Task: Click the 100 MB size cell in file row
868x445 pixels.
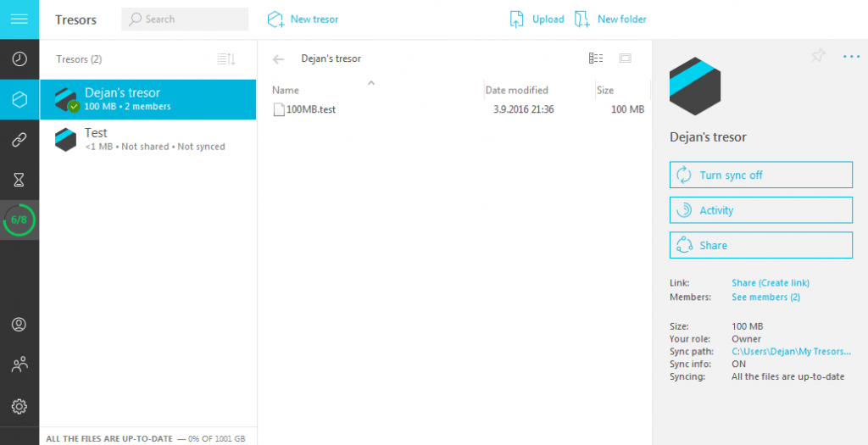Action: point(628,109)
